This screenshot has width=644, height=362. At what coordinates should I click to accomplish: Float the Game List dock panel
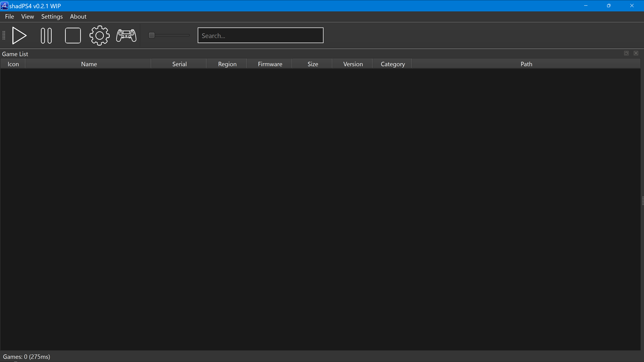coord(626,53)
